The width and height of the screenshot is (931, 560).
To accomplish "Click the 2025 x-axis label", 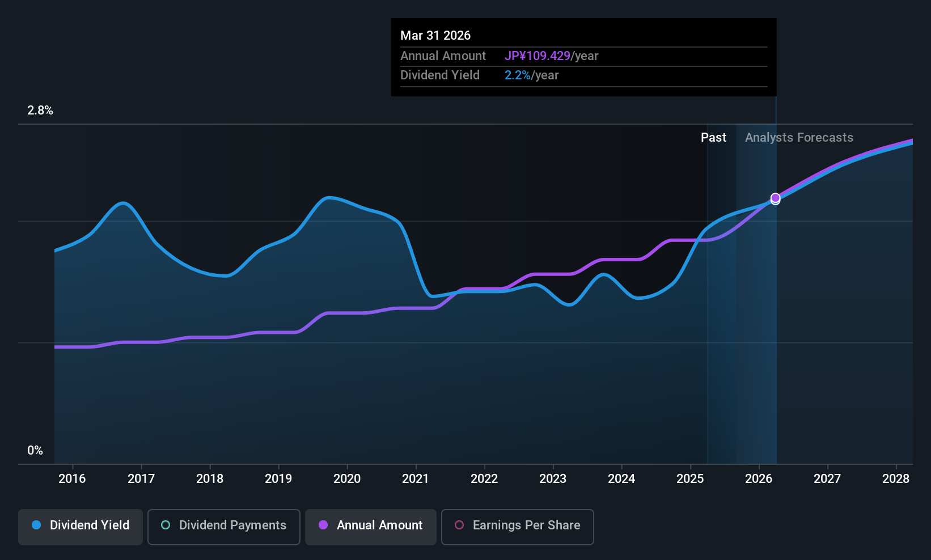I will click(690, 478).
